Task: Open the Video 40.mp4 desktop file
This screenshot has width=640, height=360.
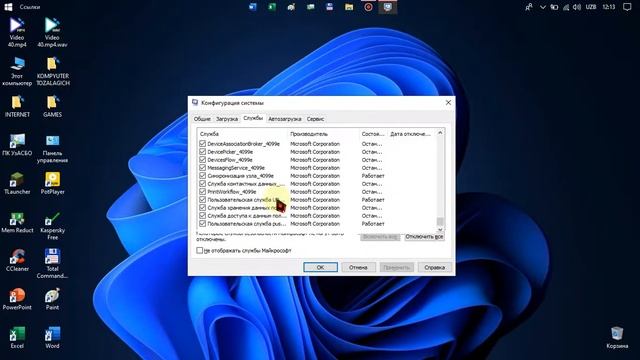Action: coord(17,32)
